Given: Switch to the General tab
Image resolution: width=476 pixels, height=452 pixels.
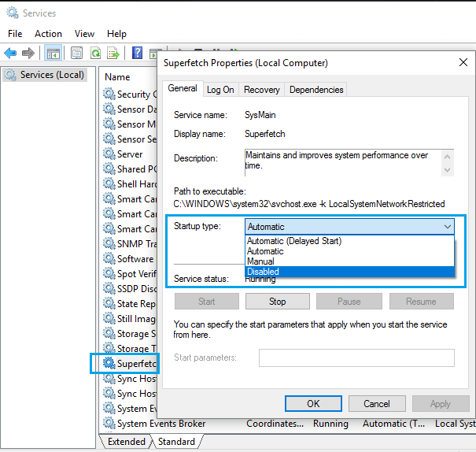Looking at the screenshot, I should (183, 88).
